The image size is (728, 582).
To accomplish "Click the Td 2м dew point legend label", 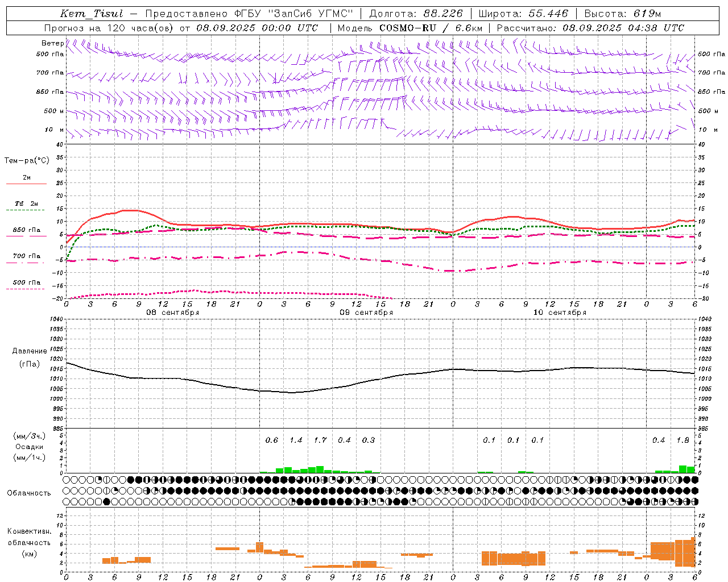I will (x=27, y=203).
